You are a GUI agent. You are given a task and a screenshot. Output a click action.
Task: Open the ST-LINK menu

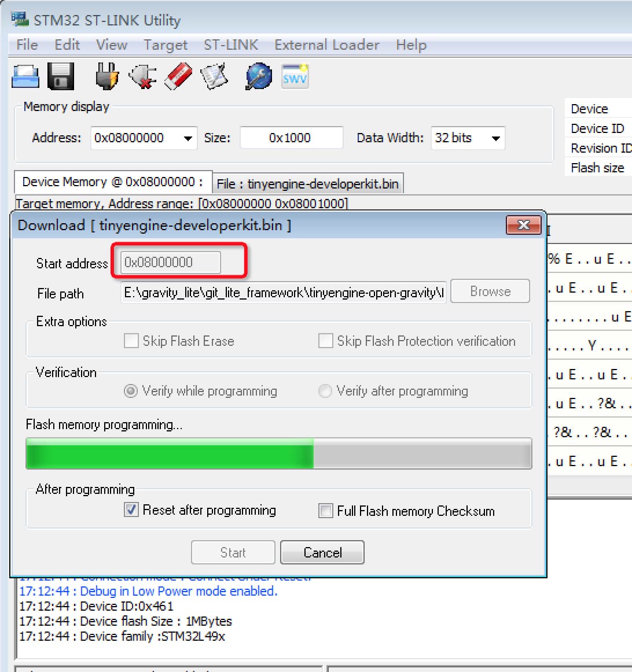[x=231, y=45]
